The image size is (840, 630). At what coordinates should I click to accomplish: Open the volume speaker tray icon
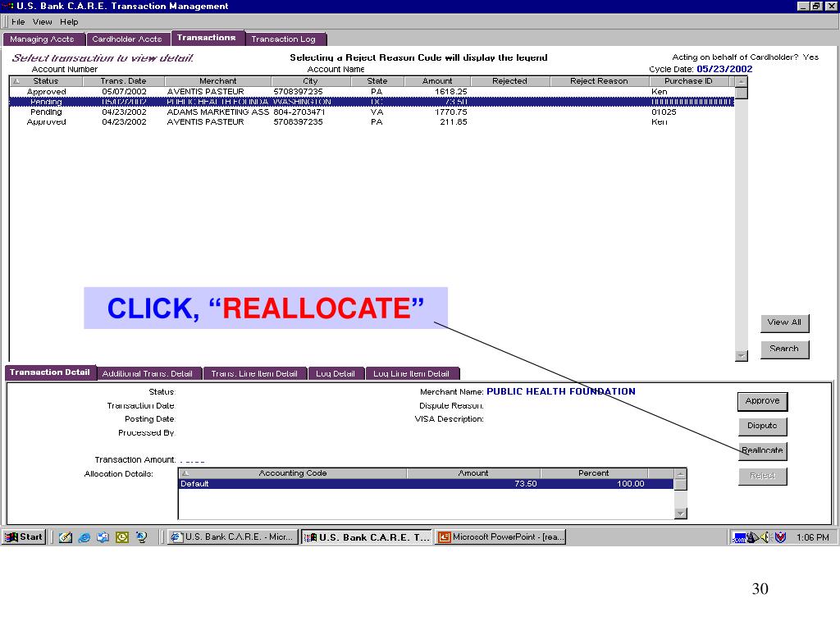click(765, 536)
